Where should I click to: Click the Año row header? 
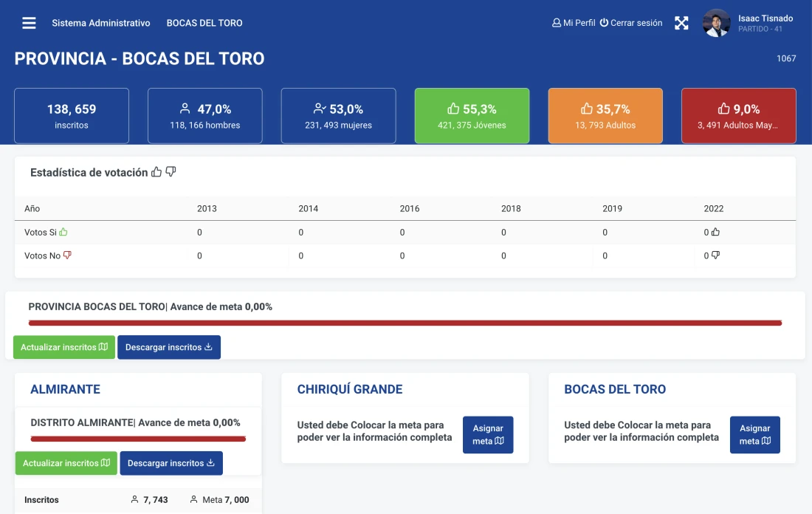pyautogui.click(x=32, y=208)
